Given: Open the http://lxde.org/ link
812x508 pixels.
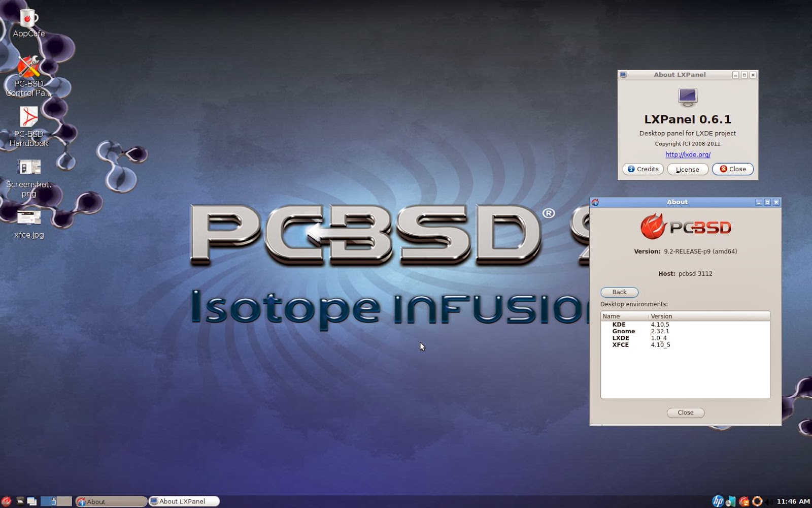Looking at the screenshot, I should [x=688, y=154].
